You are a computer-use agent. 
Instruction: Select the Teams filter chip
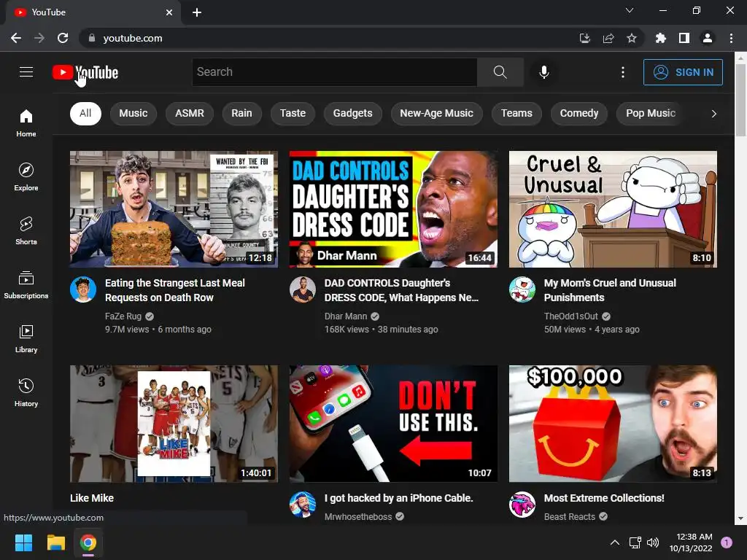516,113
